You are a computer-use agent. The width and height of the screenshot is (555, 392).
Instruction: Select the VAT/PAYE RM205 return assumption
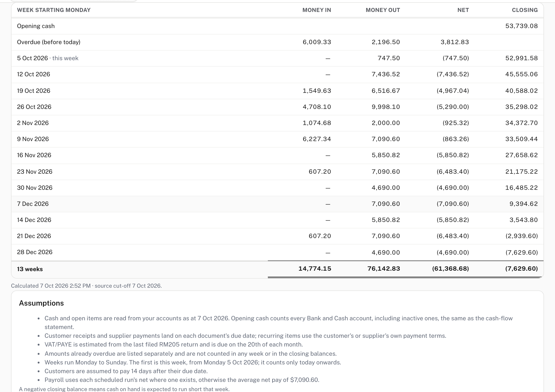(174, 345)
